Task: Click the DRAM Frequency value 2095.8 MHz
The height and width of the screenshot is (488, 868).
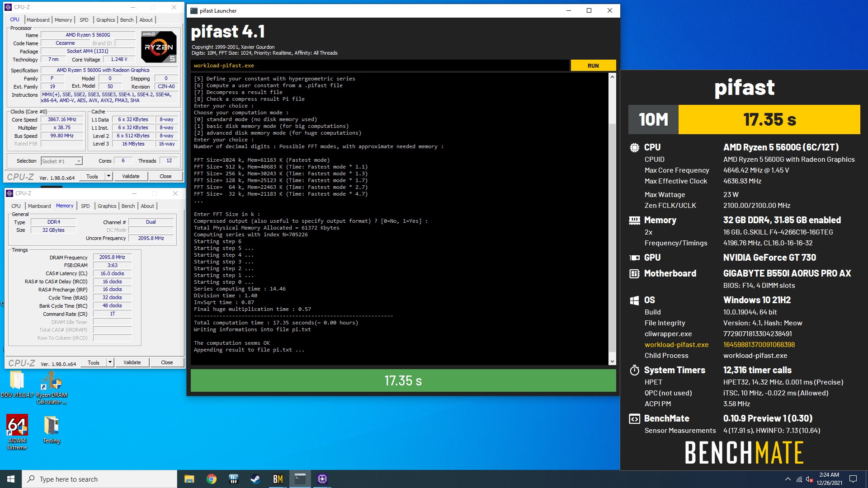Action: pos(112,257)
